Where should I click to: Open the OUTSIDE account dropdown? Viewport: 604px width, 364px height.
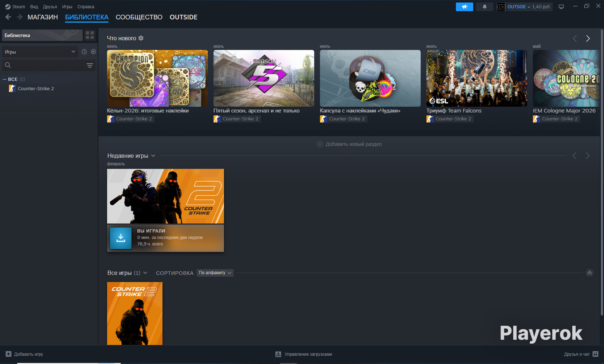(x=519, y=7)
